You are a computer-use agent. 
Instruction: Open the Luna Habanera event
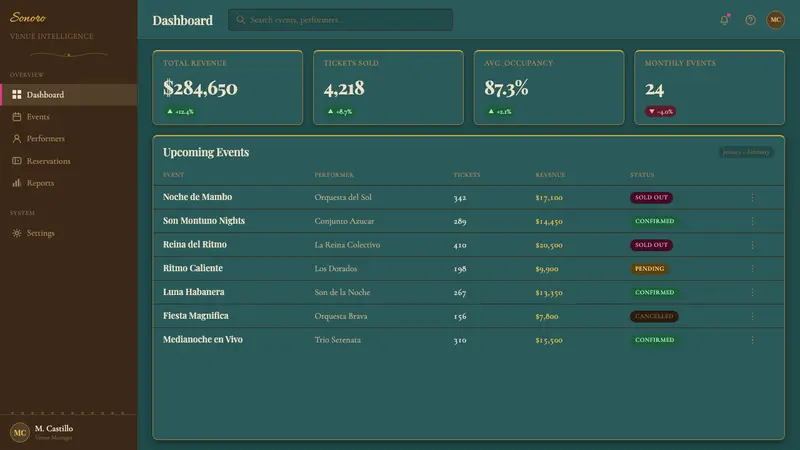point(194,292)
